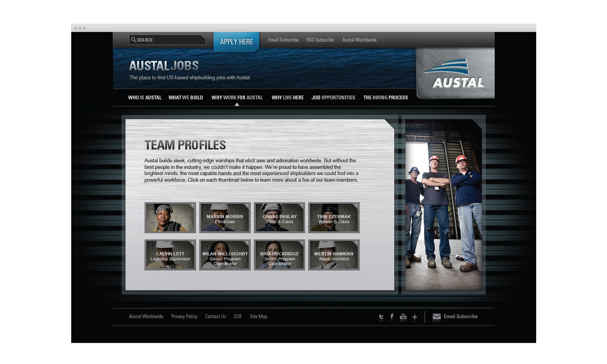Open the Why Live Here menu
607x364 pixels.
(x=287, y=97)
